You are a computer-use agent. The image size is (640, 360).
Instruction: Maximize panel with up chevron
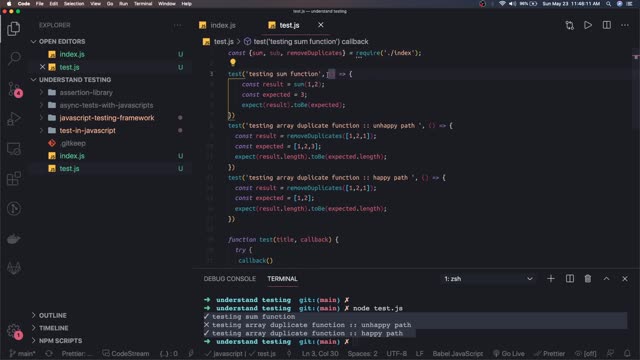pos(607,279)
